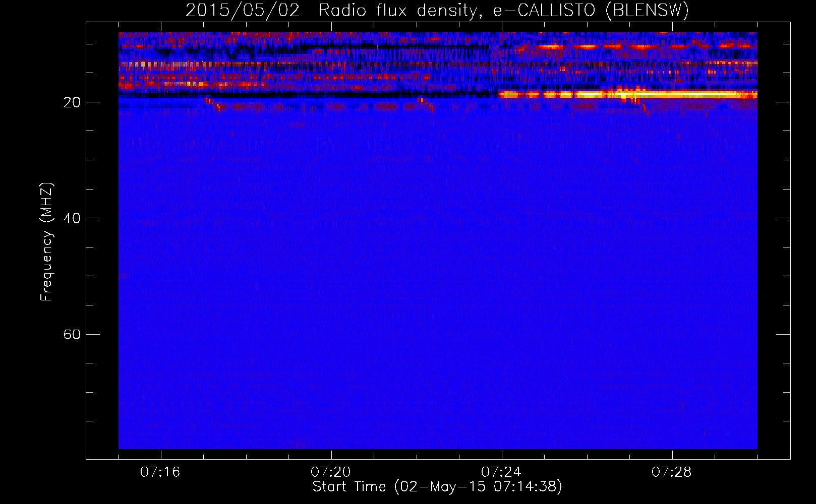Click the date "2015/05/02" in the title
The height and width of the screenshot is (504, 816).
(x=243, y=11)
